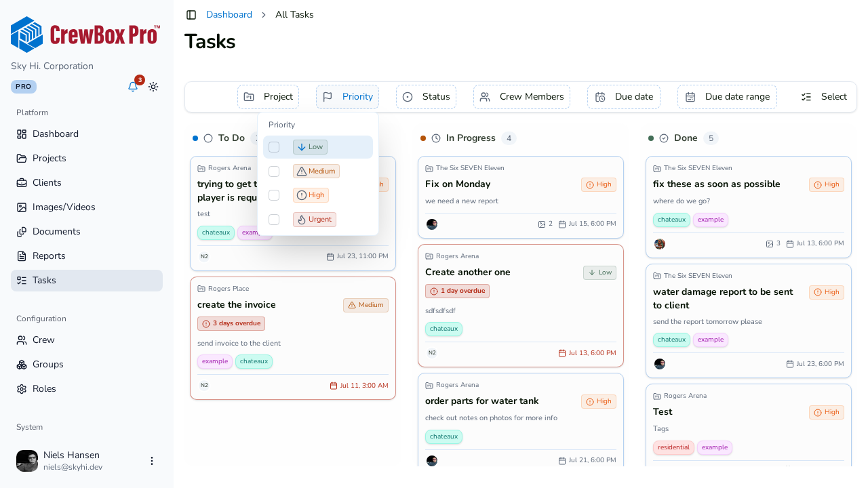
Task: Select Tasks in sidebar
Action: point(87,281)
